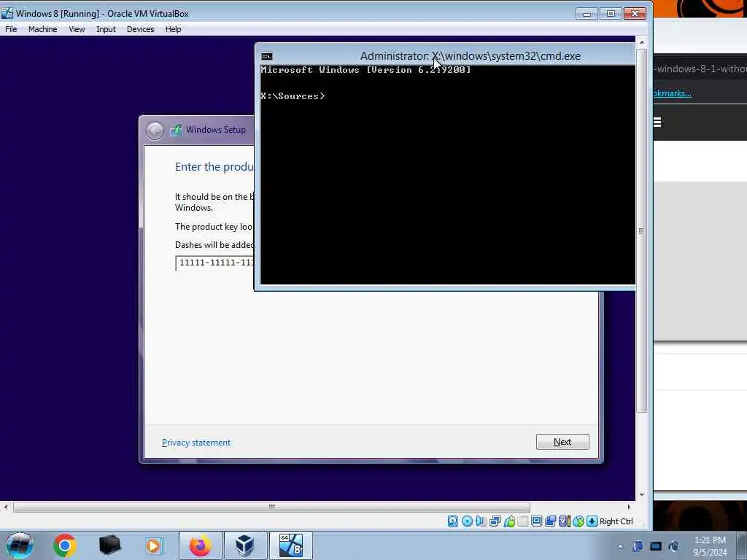Click the monitor icon in the system tray
The height and width of the screenshot is (560, 747).
click(x=656, y=546)
